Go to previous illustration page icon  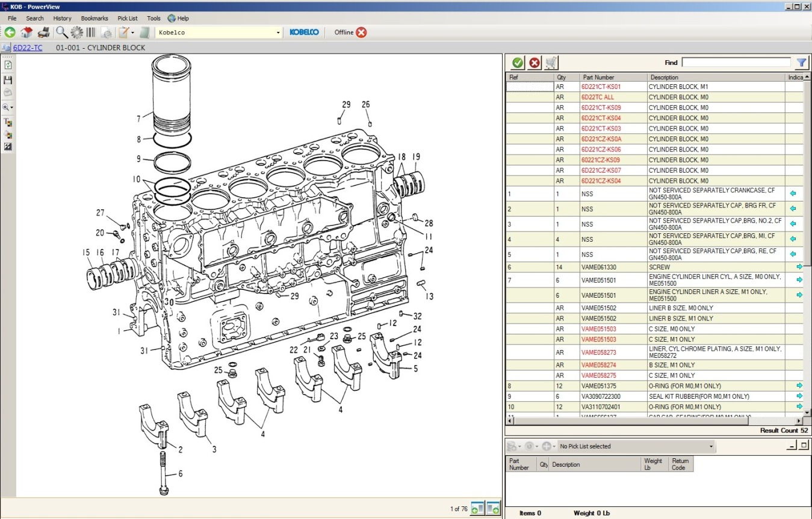[x=478, y=508]
